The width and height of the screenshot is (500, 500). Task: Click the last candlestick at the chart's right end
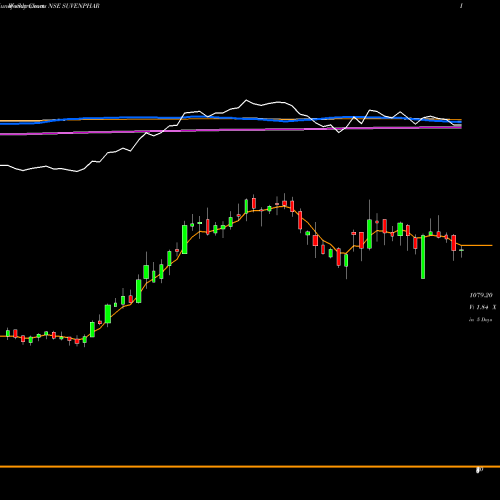(462, 250)
